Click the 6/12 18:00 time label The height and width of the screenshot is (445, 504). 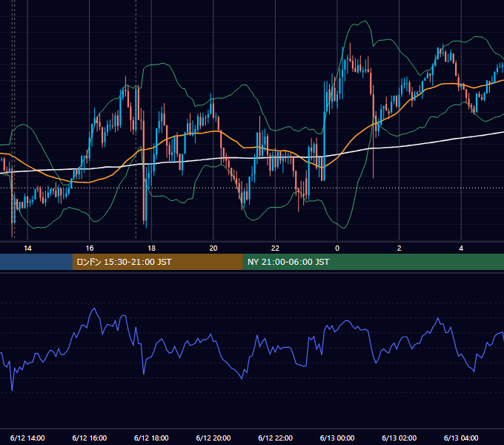click(x=151, y=438)
